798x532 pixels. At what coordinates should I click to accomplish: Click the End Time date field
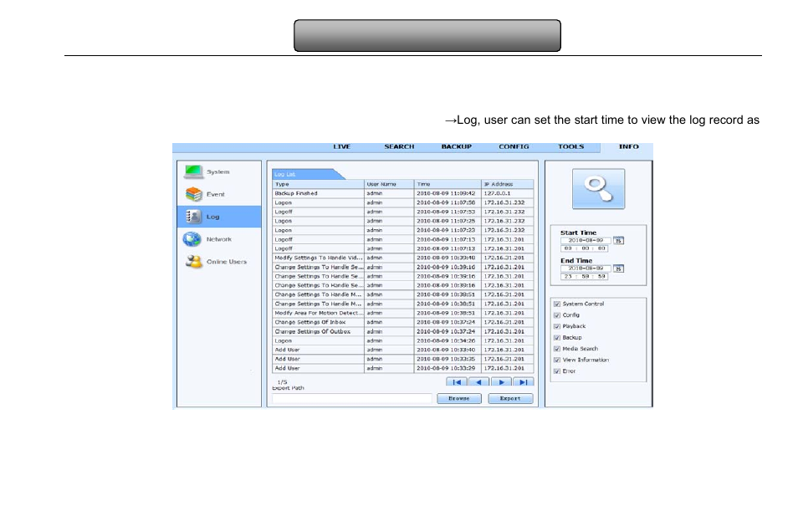pos(586,269)
